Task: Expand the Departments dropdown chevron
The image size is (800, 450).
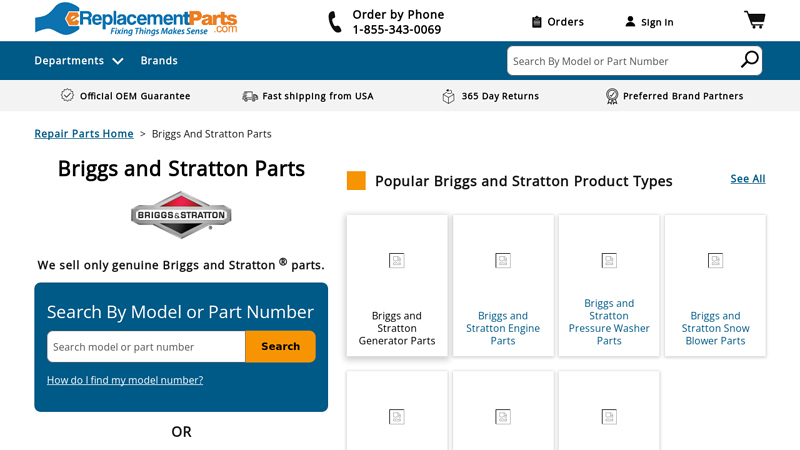Action: click(x=118, y=61)
